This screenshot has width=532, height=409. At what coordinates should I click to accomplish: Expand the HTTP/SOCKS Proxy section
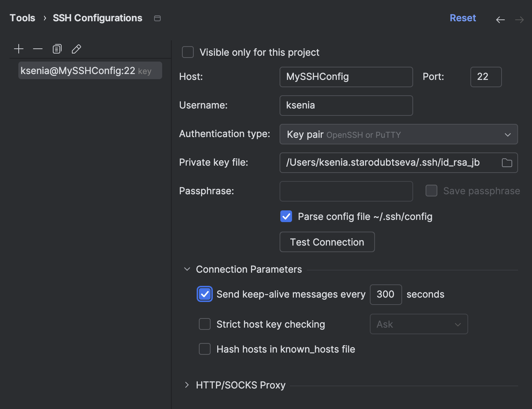point(187,385)
